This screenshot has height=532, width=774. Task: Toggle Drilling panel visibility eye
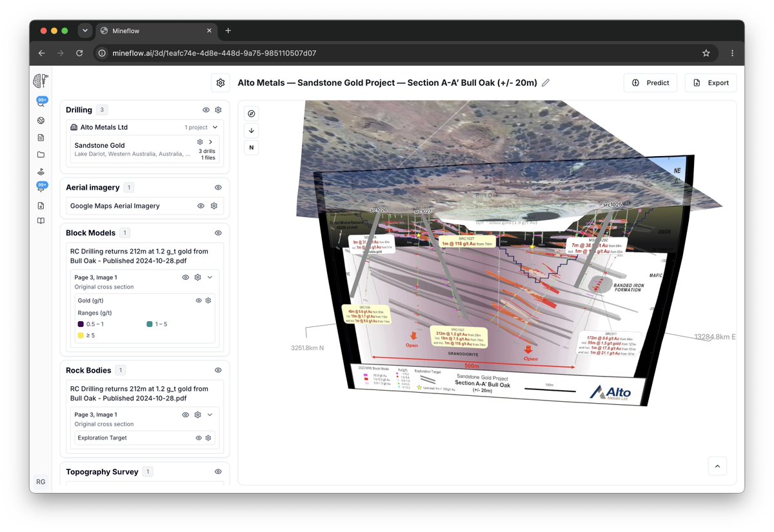click(x=206, y=110)
